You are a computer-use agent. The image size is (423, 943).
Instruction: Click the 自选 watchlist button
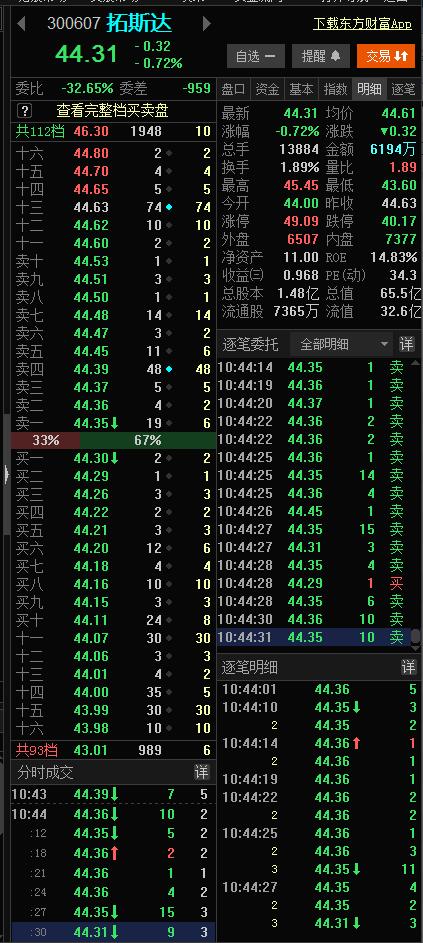point(256,56)
